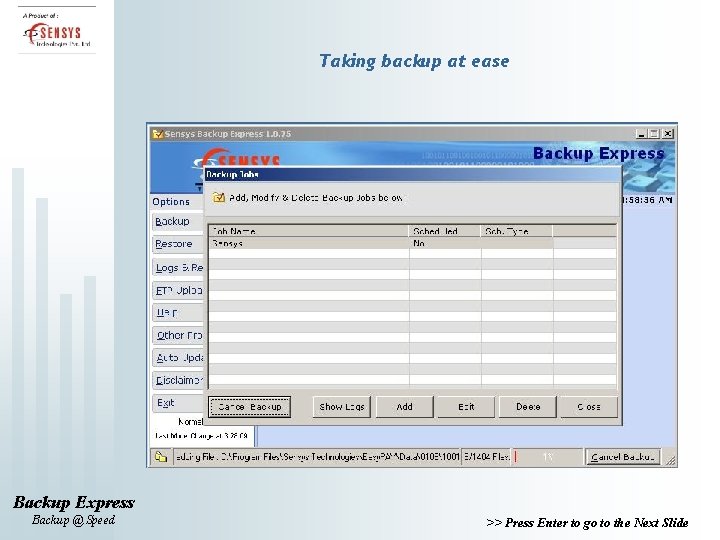
Task: Click the Scheduled value No for Sensys
Action: (419, 243)
